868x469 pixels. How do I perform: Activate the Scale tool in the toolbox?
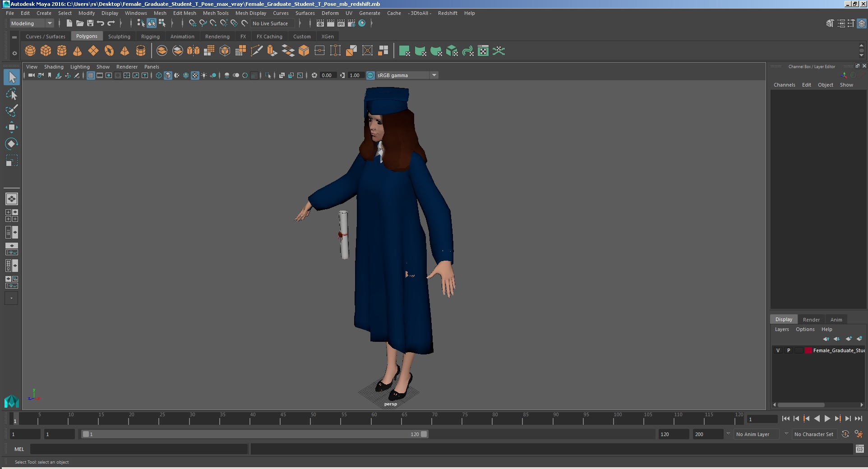coord(12,161)
